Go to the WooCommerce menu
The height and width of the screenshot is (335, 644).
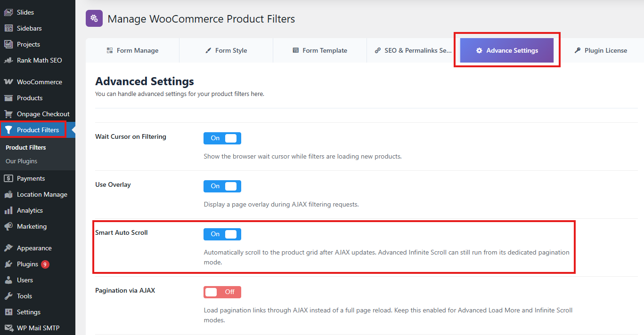click(x=38, y=82)
